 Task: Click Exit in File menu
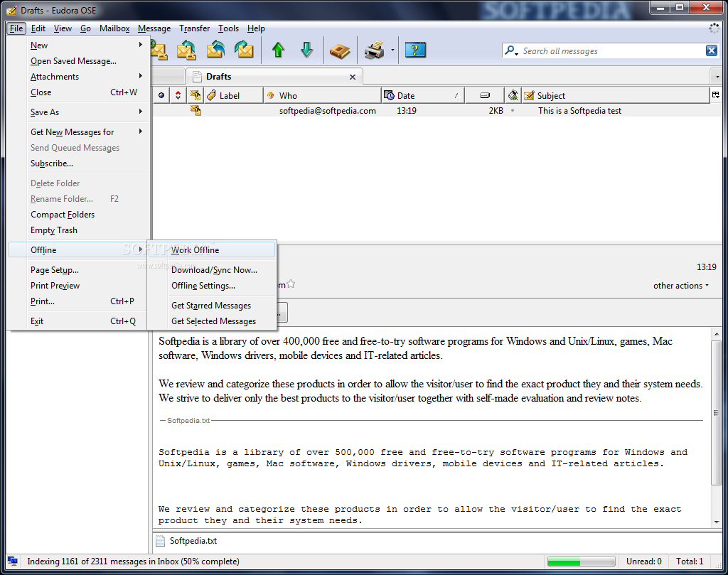point(78,321)
